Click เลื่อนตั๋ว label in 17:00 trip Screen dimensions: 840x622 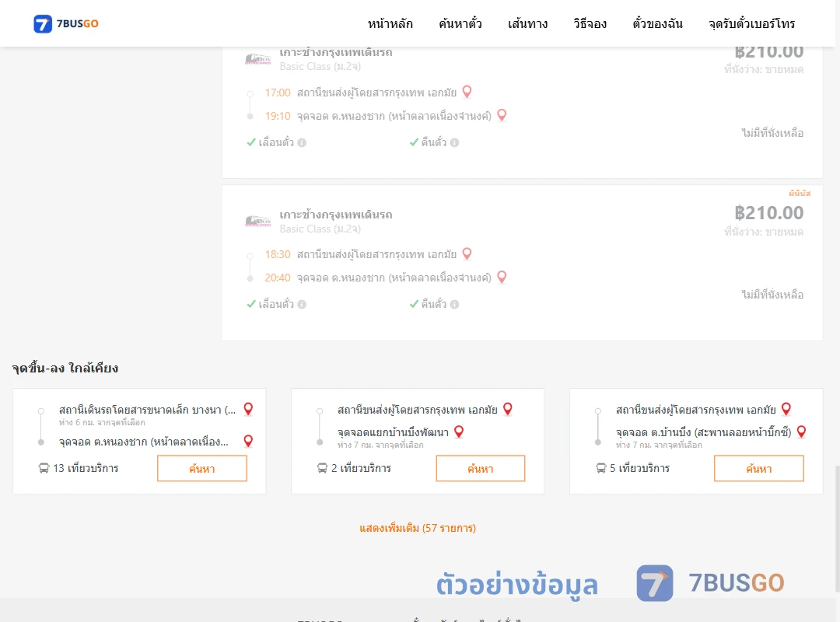pos(276,142)
